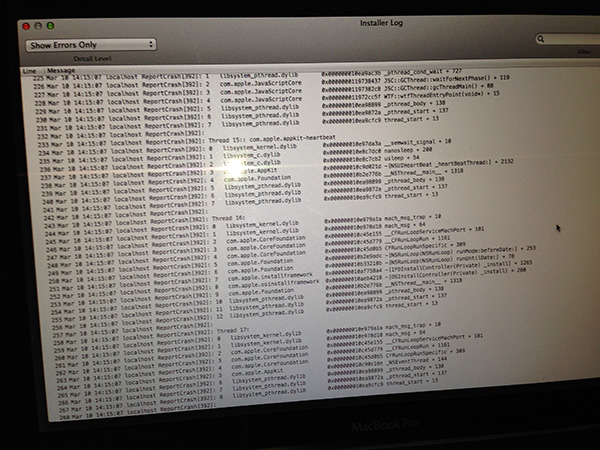
Task: Minimize the Installer Log window
Action: [x=38, y=26]
